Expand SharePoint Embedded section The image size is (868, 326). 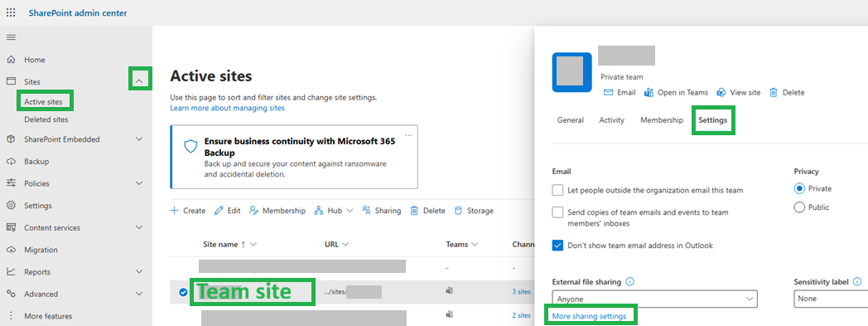[139, 139]
